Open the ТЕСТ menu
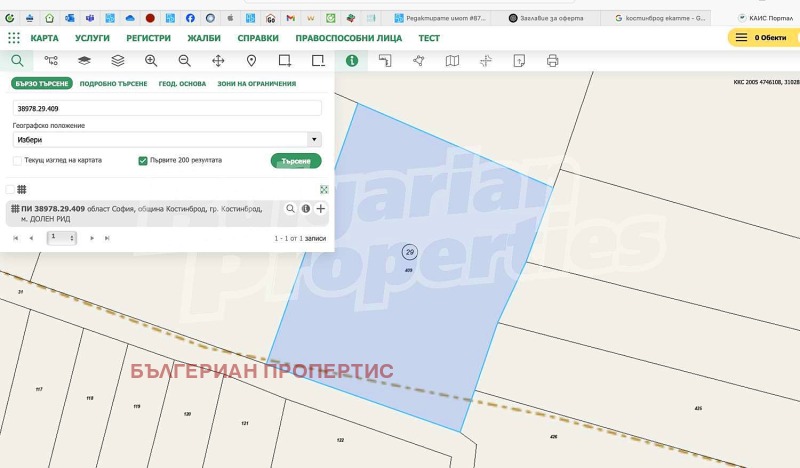The height and width of the screenshot is (468, 800). coord(429,38)
